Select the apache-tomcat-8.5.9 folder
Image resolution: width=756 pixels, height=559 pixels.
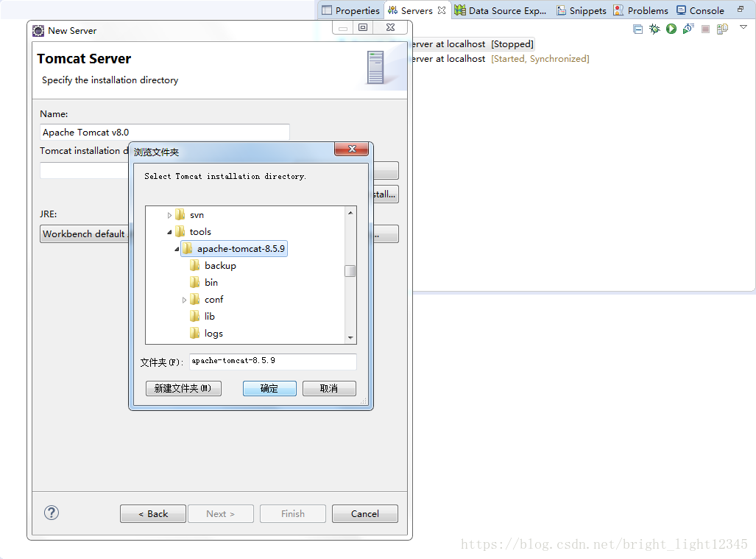coord(234,248)
